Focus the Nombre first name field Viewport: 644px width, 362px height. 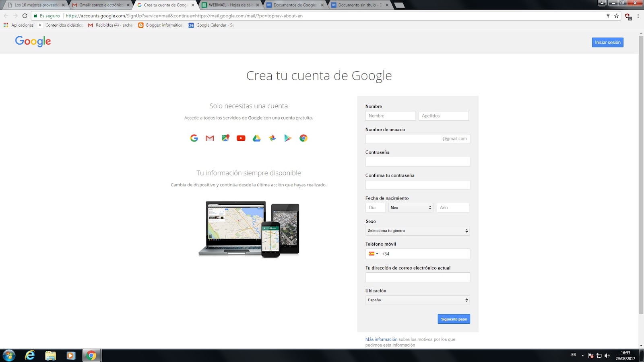click(390, 116)
